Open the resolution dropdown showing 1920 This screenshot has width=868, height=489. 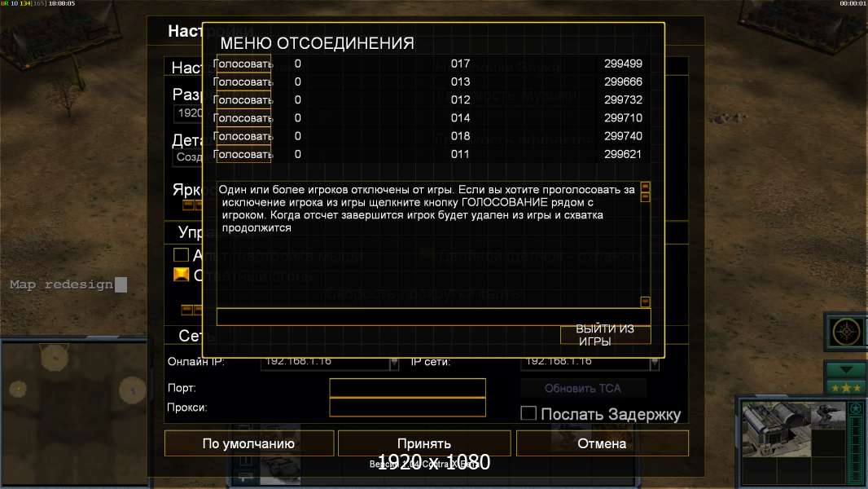coord(187,113)
